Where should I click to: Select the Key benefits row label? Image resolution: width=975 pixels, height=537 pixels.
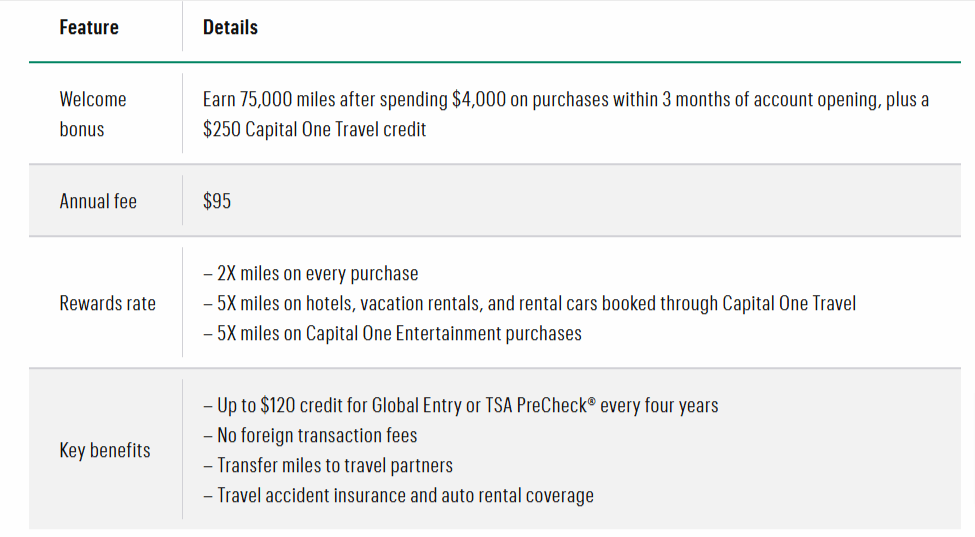(x=105, y=450)
